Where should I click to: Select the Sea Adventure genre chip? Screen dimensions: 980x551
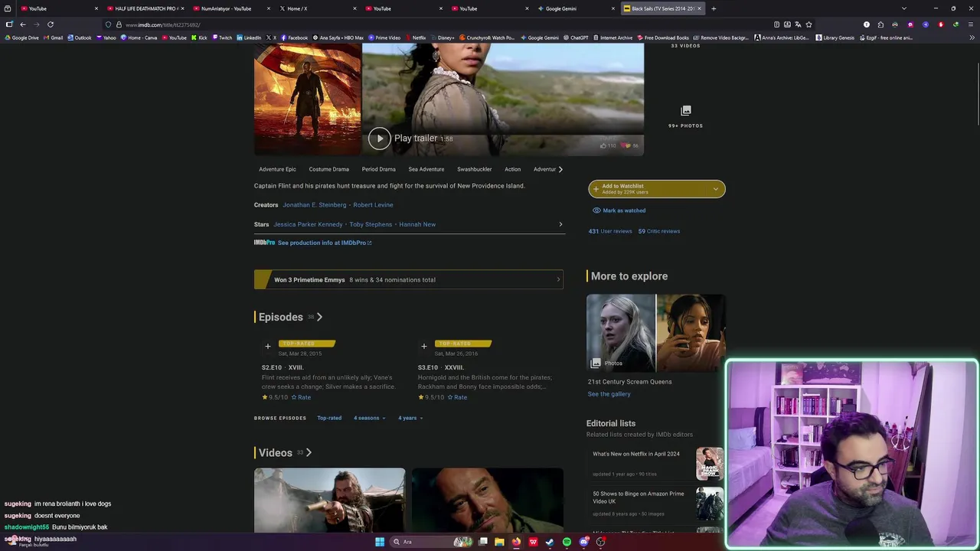point(426,169)
